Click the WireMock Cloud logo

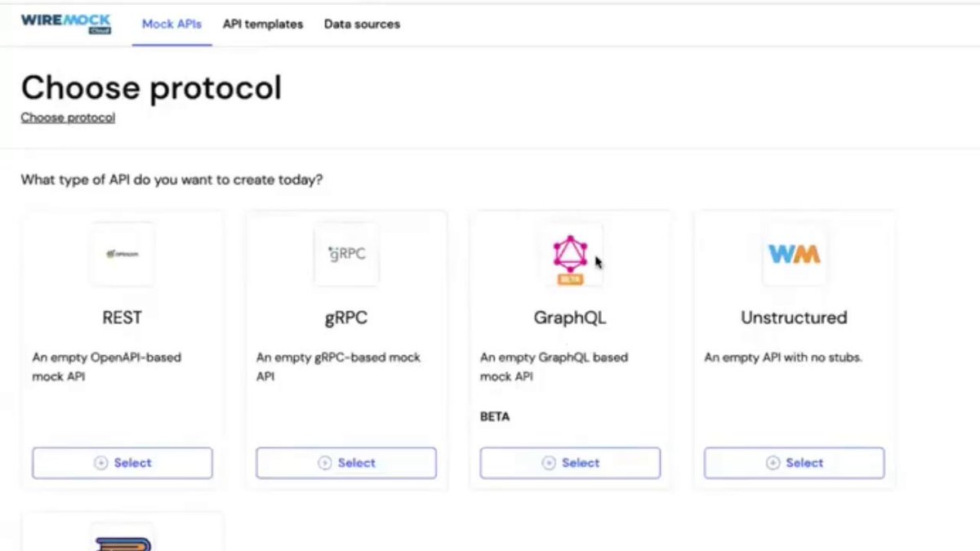pyautogui.click(x=66, y=24)
